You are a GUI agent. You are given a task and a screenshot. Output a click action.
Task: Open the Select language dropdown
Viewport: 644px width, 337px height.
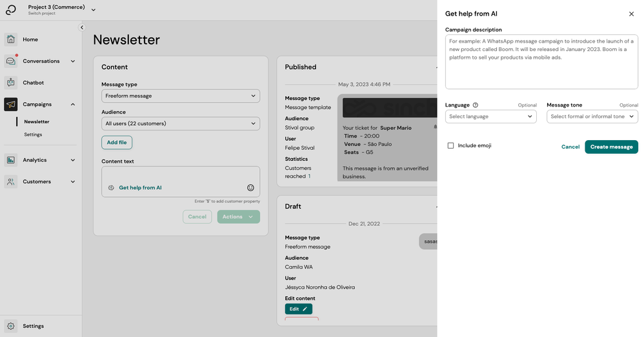(491, 116)
